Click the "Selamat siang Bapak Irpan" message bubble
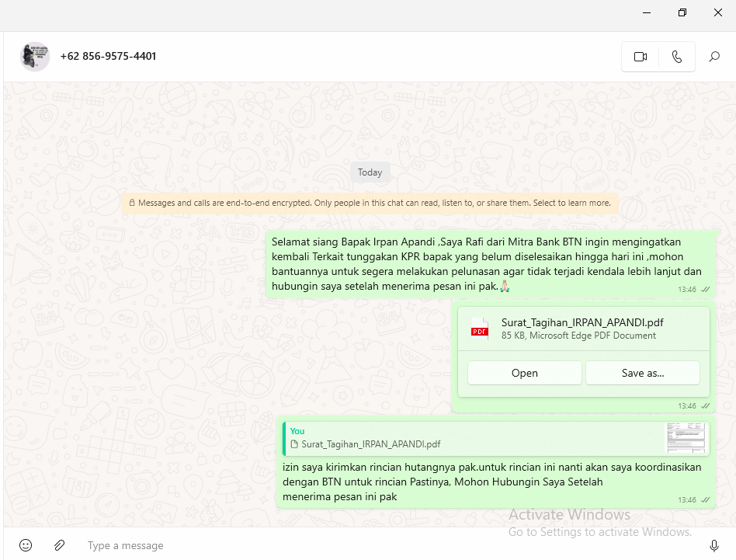This screenshot has width=736, height=560. coord(486,264)
